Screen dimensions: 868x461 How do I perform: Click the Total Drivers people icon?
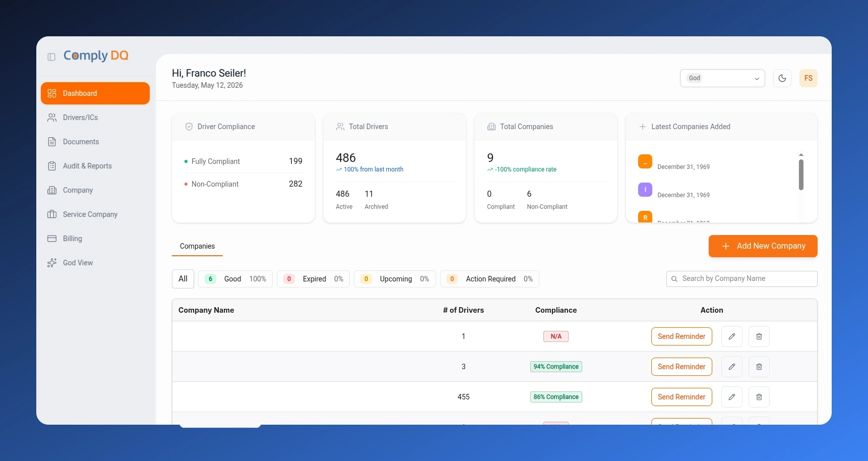[x=340, y=127]
